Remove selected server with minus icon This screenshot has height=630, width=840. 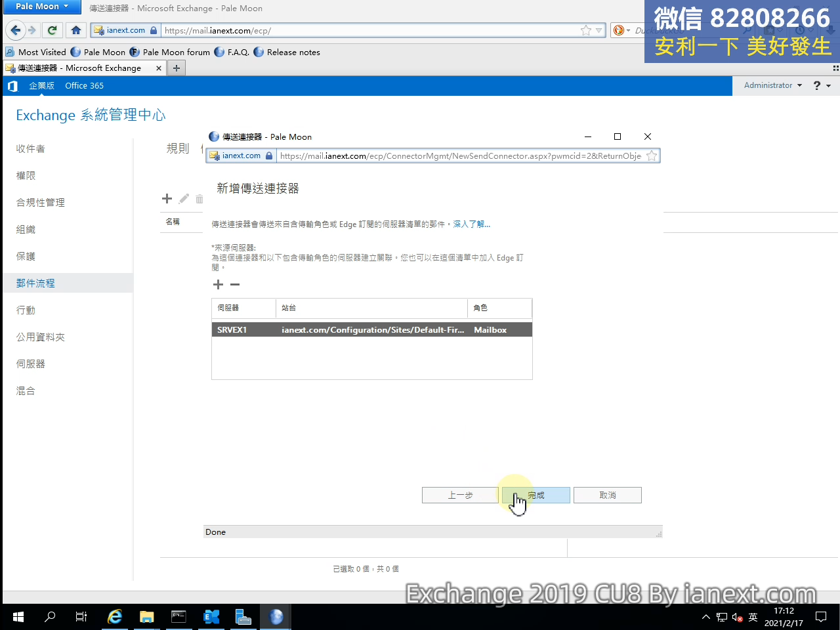[235, 285]
